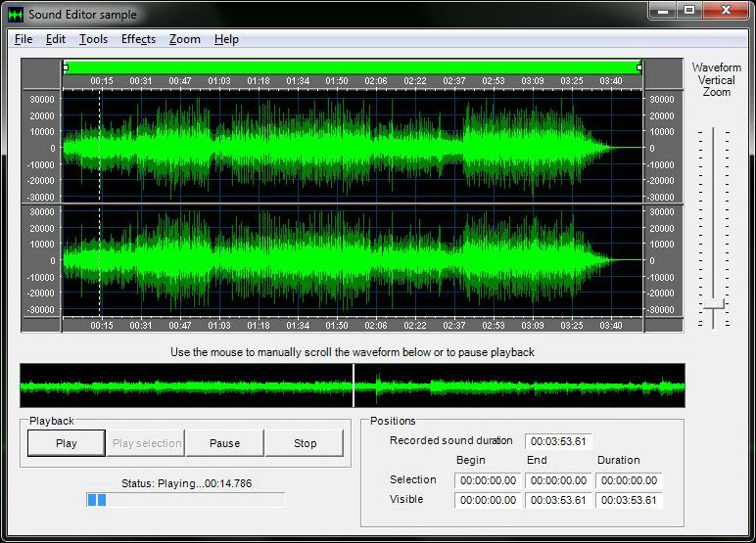
Task: Click right handle of green visible-range bar
Action: click(639, 67)
